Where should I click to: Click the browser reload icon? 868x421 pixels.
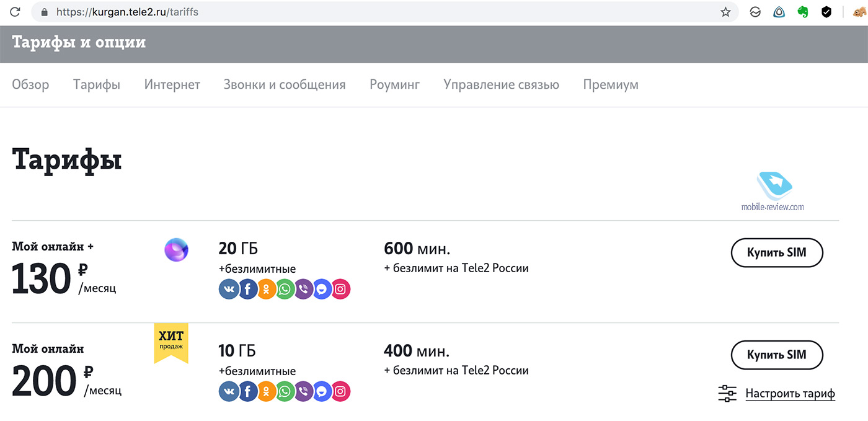(15, 12)
